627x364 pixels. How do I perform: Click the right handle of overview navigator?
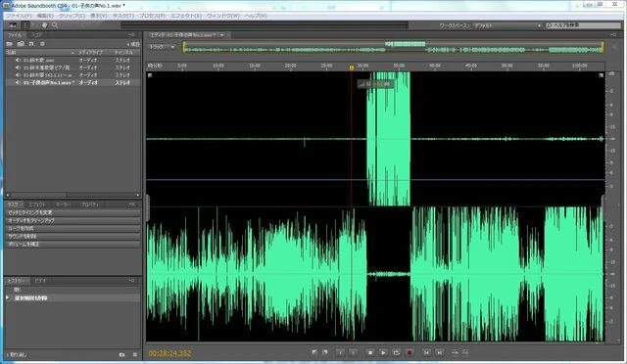pyautogui.click(x=602, y=47)
